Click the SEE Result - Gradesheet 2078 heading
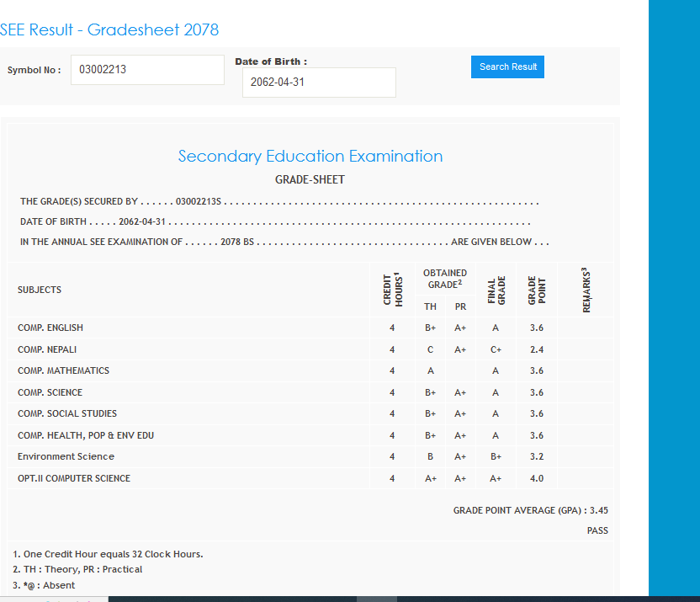Image resolution: width=700 pixels, height=602 pixels. [109, 30]
